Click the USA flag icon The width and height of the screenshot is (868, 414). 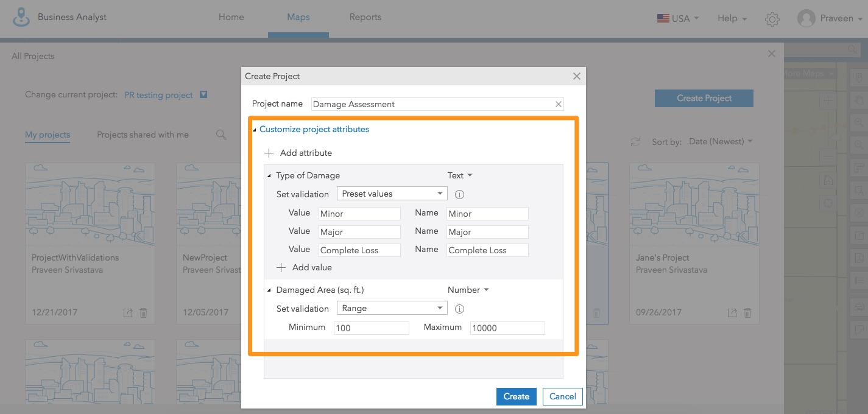point(663,18)
